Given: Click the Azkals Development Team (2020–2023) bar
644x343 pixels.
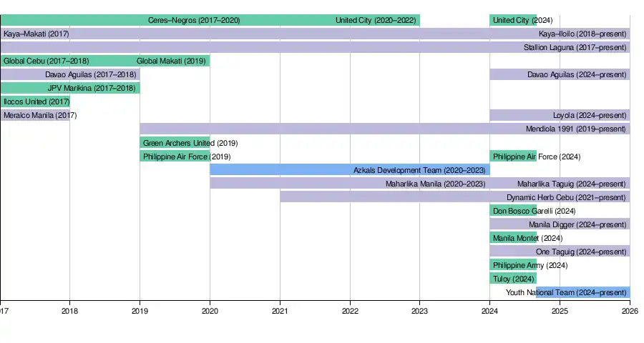Looking at the screenshot, I should [x=349, y=170].
